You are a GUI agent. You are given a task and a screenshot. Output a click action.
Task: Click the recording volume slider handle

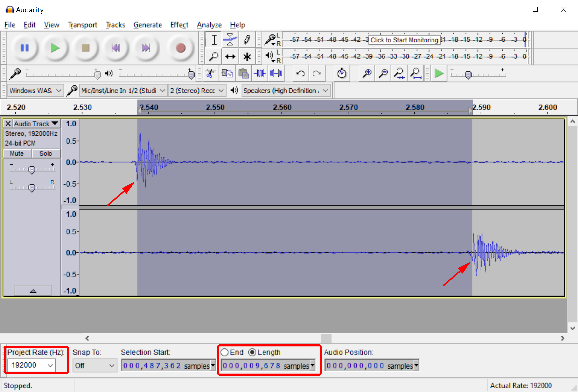point(97,74)
